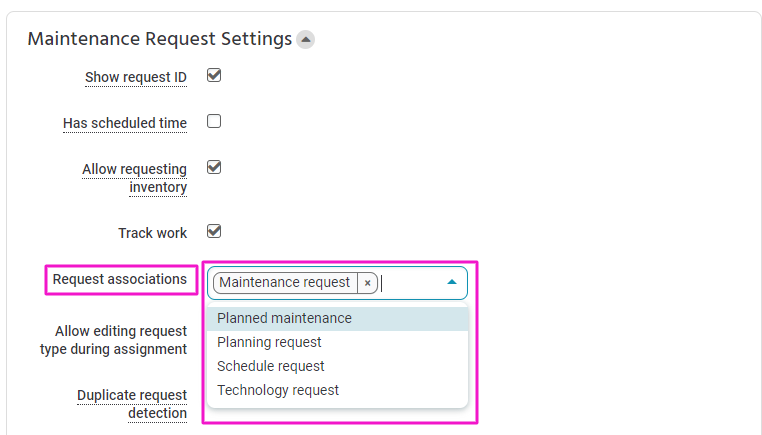Uncheck the Track work checkbox
This screenshot has height=435, width=762.
214,231
